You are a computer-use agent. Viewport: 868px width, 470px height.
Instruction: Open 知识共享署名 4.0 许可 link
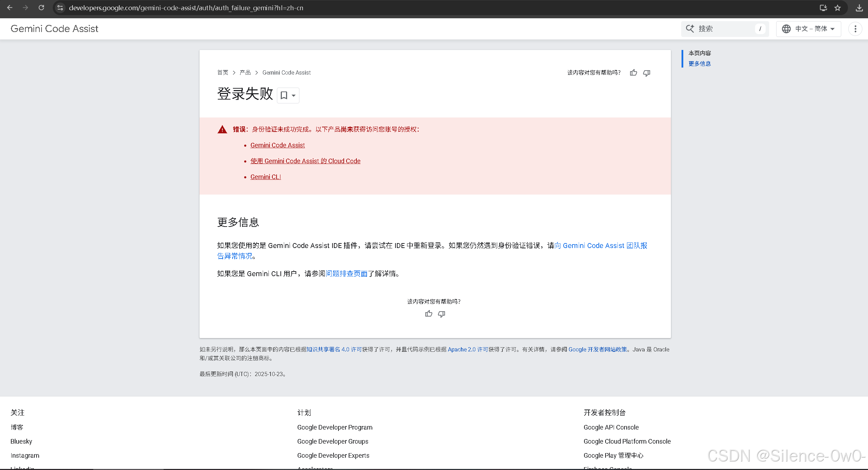click(x=334, y=349)
